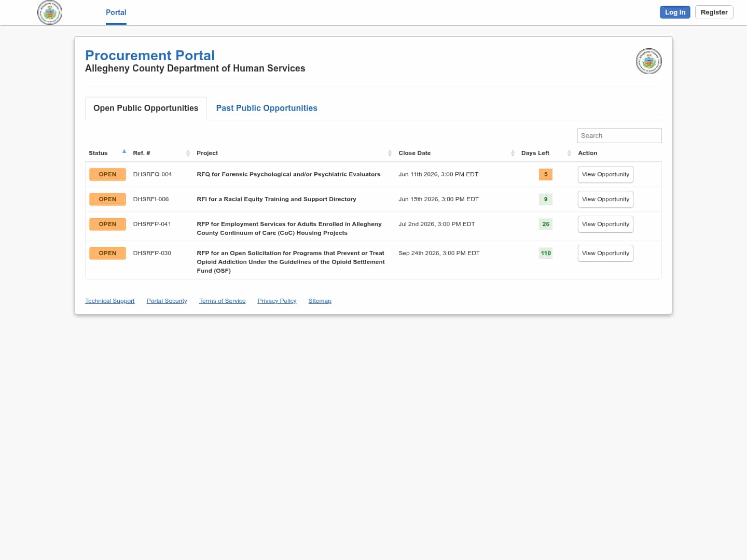Sort by Days Left column arrows
This screenshot has width=747, height=560.
click(x=569, y=153)
